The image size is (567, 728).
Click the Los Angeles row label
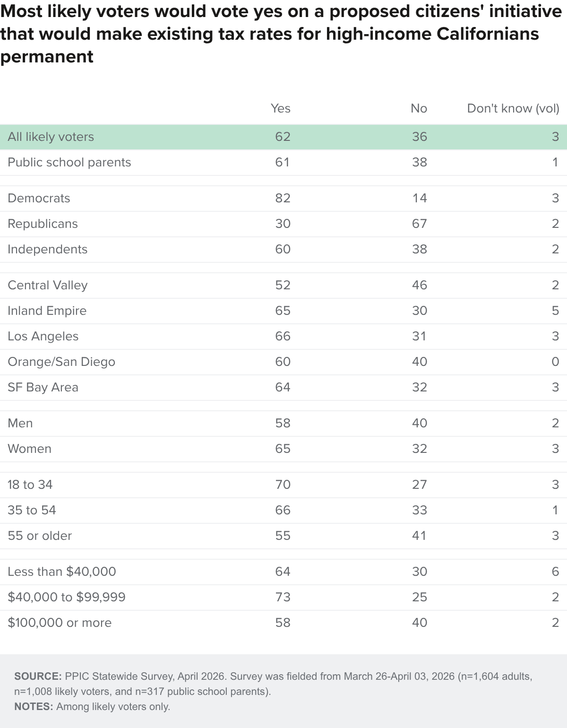coord(43,336)
